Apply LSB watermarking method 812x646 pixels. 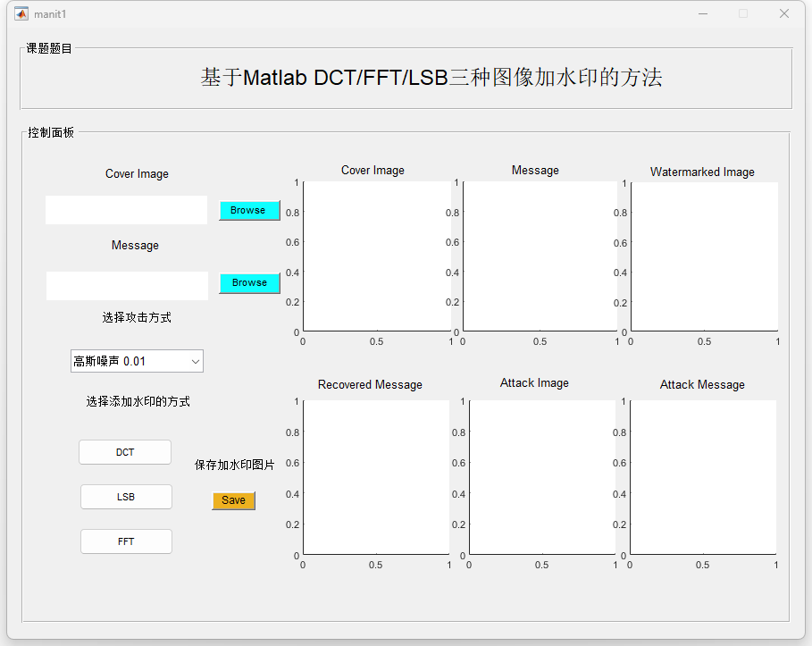pos(126,497)
